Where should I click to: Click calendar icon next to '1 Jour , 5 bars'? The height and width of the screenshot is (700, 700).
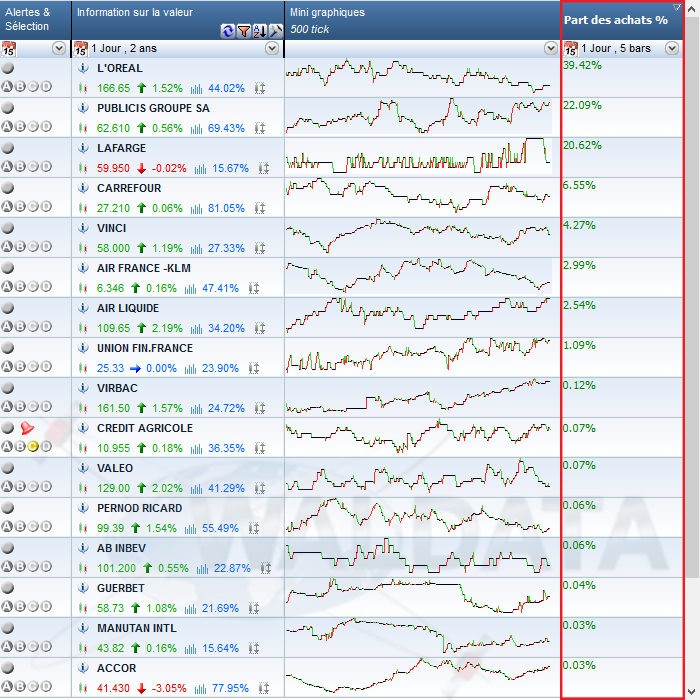(x=571, y=48)
